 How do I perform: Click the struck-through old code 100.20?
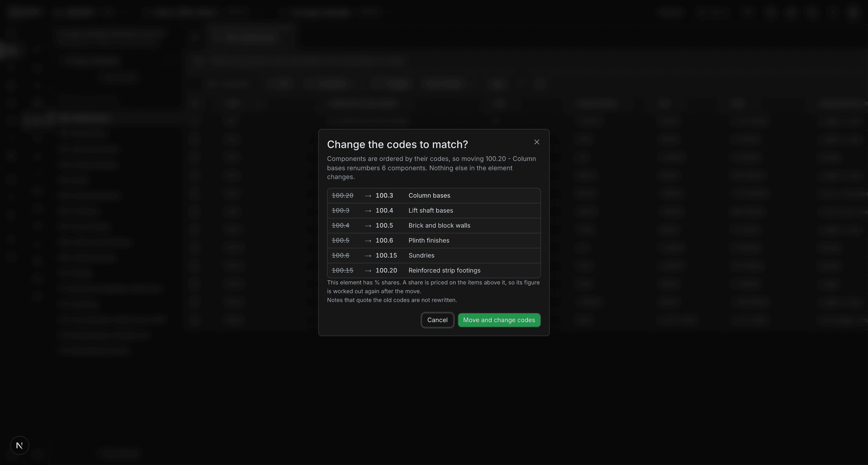pos(342,196)
